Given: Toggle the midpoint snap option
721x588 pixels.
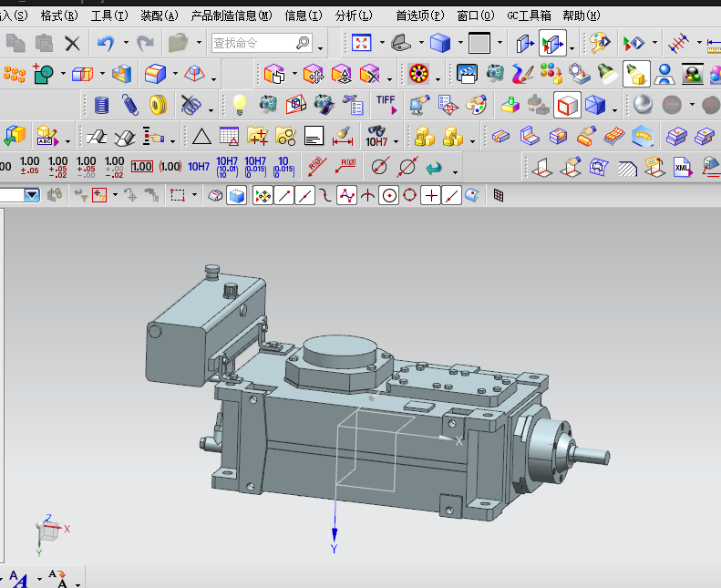Looking at the screenshot, I should pos(305,195).
